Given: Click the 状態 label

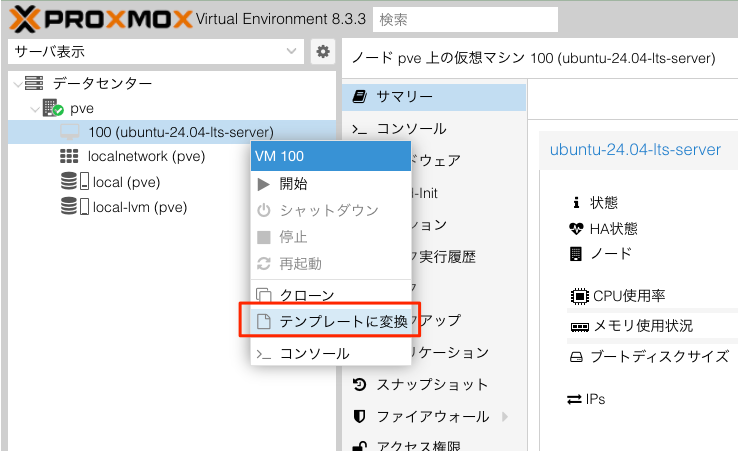Looking at the screenshot, I should [x=604, y=203].
